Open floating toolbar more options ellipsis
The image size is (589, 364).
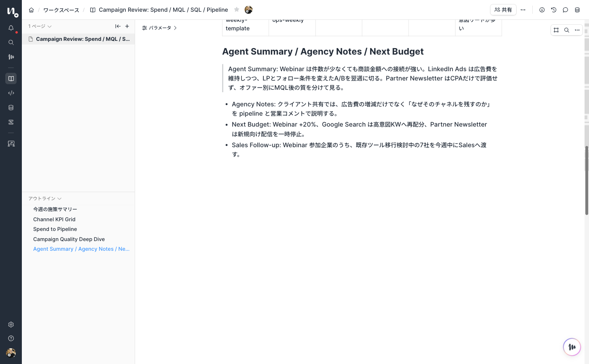577,30
